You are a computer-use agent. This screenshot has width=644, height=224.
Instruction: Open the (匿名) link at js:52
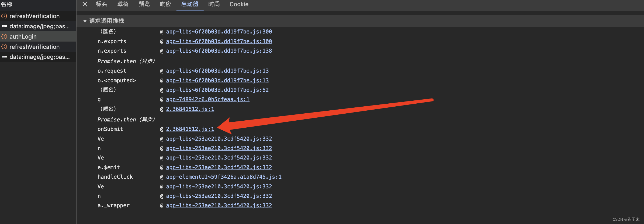coord(217,90)
